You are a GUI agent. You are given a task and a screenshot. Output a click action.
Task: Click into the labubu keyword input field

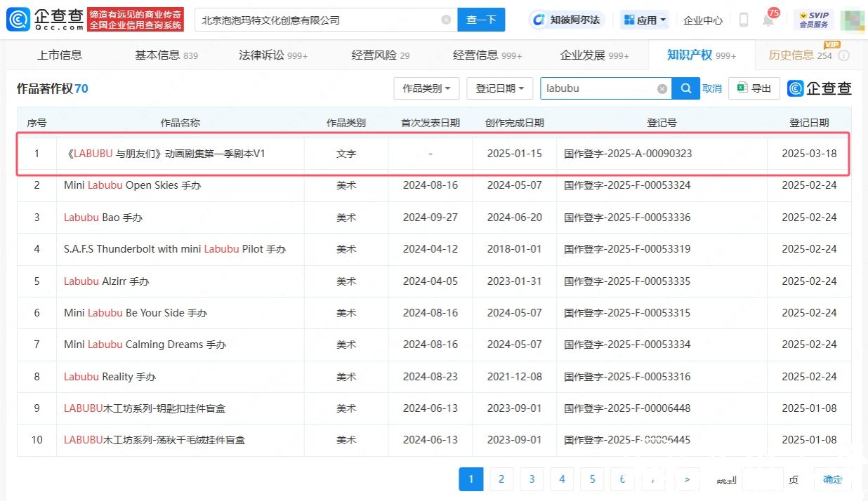point(597,89)
